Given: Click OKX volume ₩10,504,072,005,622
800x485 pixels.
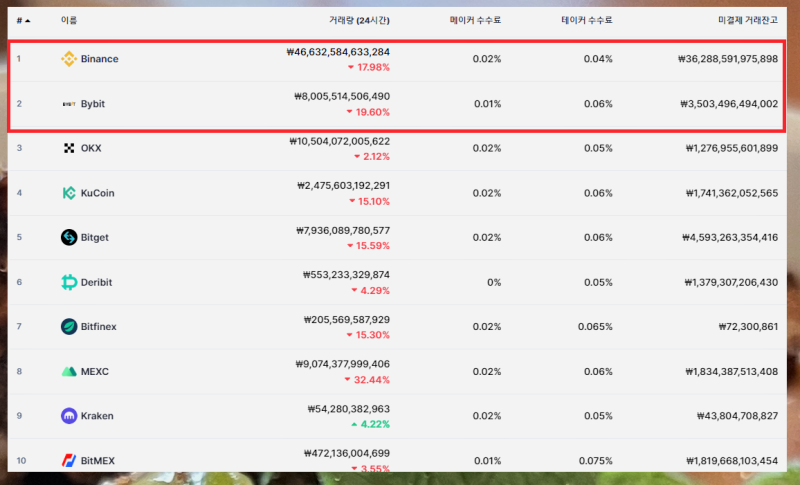Looking at the screenshot, I should click(x=339, y=141).
